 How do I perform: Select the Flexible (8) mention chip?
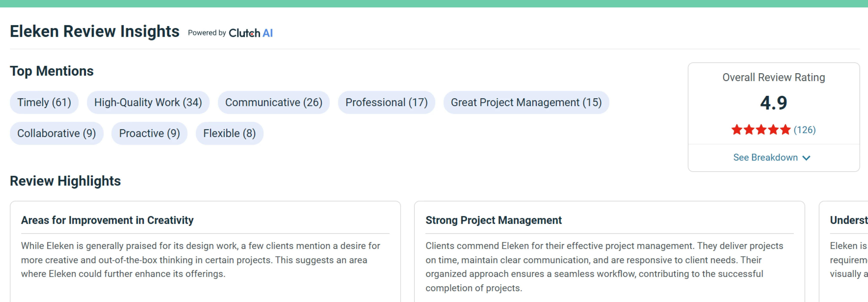coord(229,133)
